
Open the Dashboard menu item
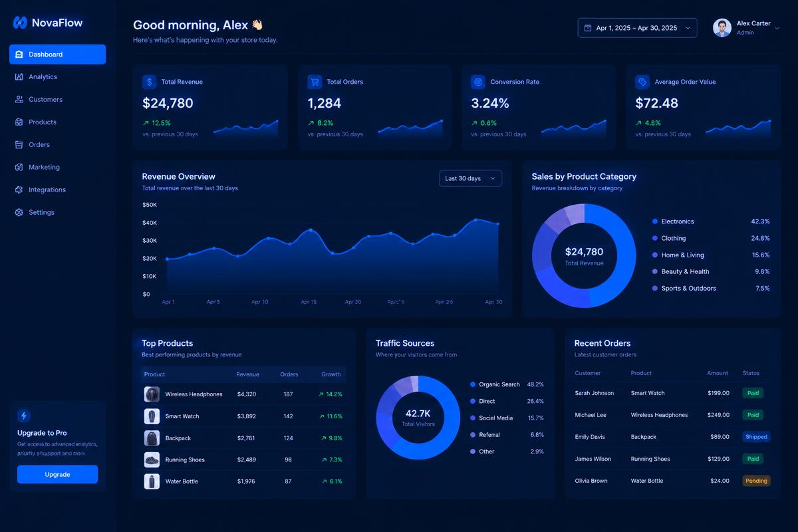pyautogui.click(x=57, y=55)
